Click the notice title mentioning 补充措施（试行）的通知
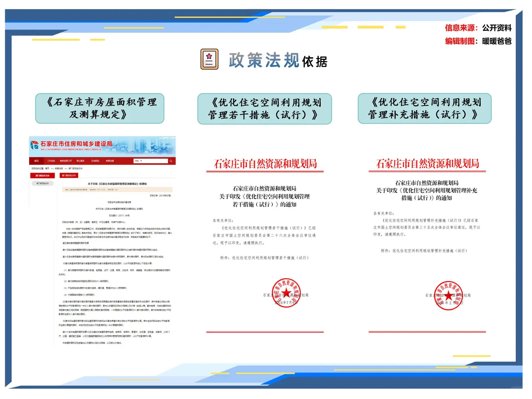The width and height of the screenshot is (532, 399). point(427,190)
